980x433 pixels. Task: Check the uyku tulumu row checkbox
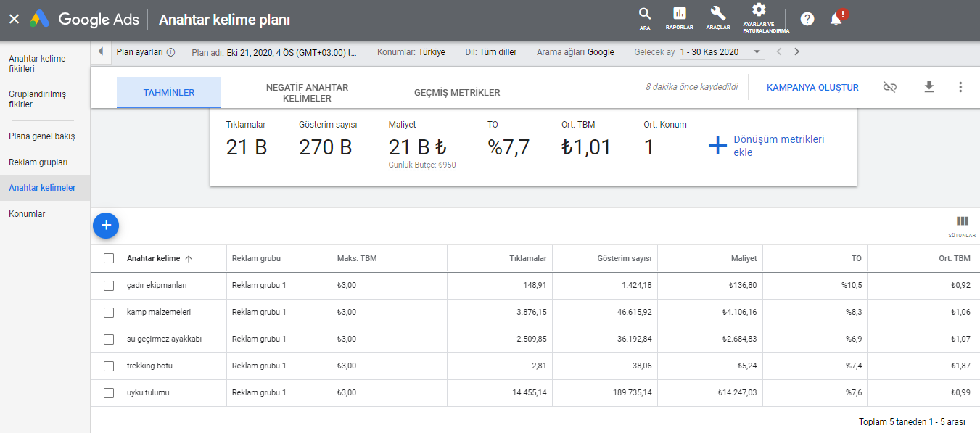pos(109,393)
